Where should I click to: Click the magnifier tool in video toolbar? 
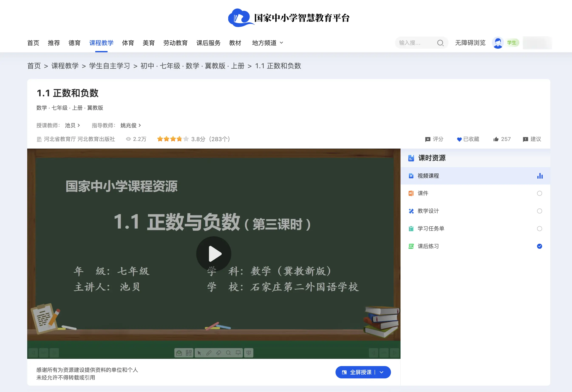click(228, 353)
